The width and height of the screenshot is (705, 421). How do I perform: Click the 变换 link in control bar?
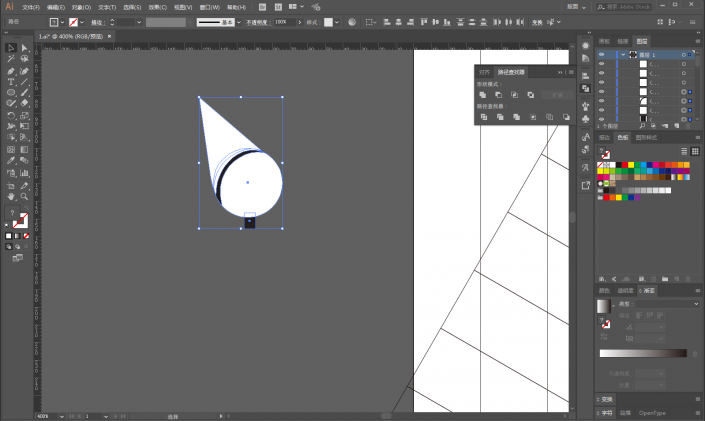click(537, 22)
